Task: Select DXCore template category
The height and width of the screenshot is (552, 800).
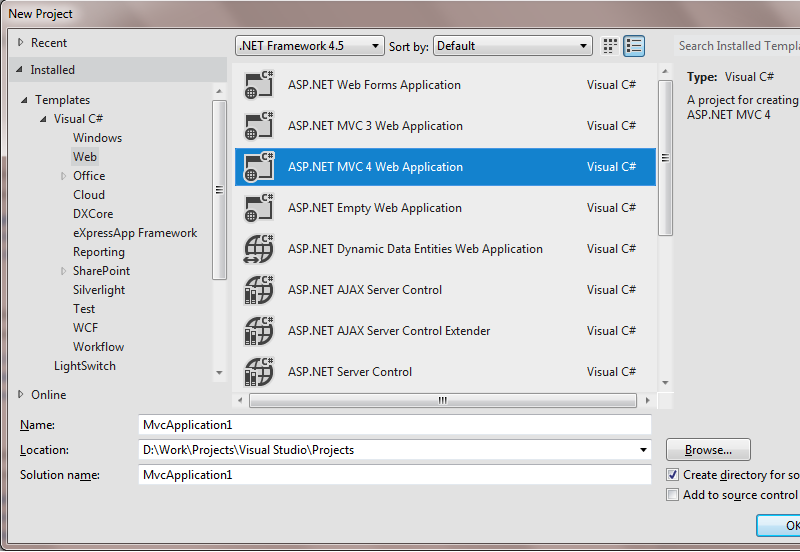Action: tap(93, 214)
